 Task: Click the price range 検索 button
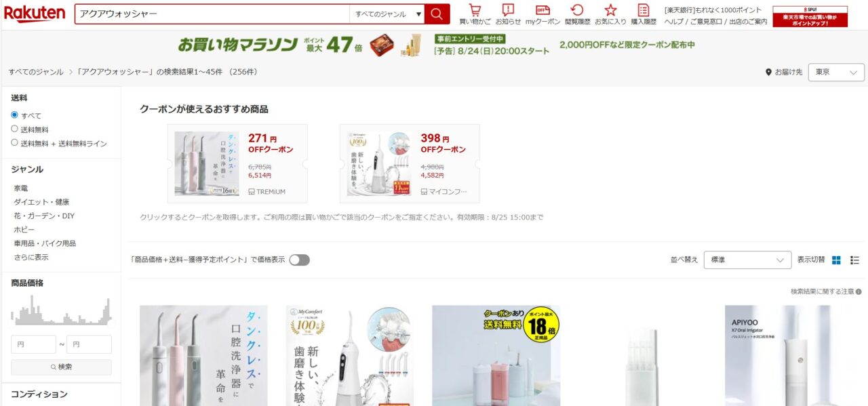point(61,367)
